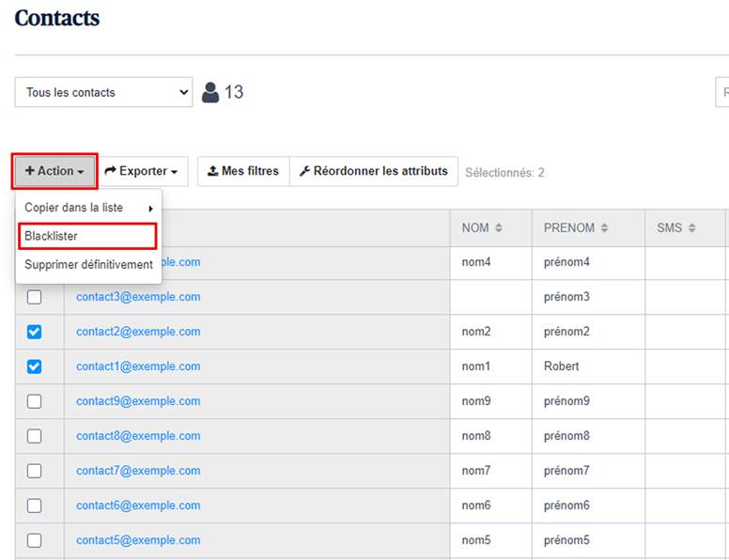Screen dimensions: 729x560
Task: Open contact5@exemple.com email link
Action: tap(138, 540)
